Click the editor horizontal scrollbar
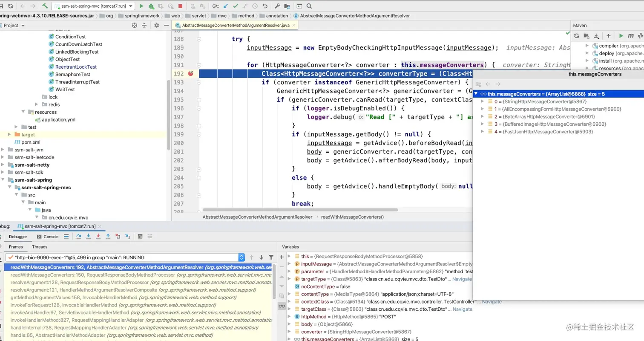 coord(300,210)
